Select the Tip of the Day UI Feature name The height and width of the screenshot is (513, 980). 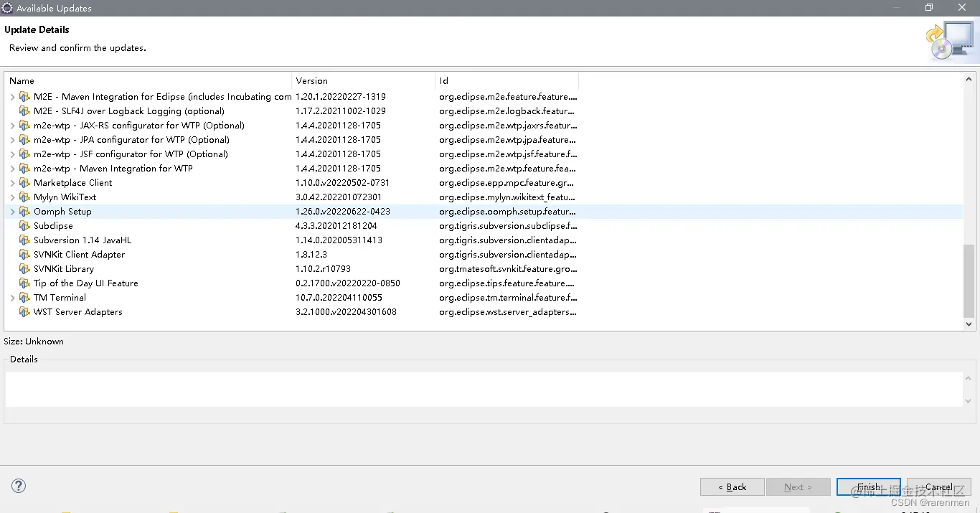tap(86, 283)
